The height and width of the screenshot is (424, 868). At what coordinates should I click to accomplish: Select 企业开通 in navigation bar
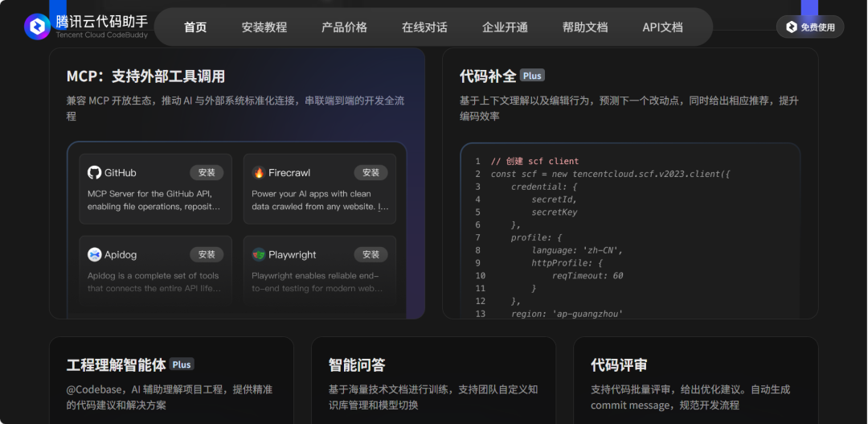point(505,27)
